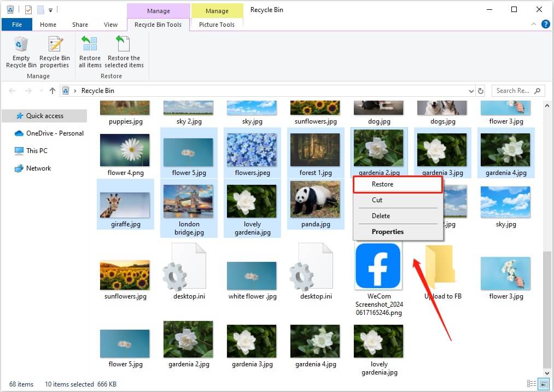
Task: Open the Quick Access Toolbar customize dropdown
Action: tap(51, 10)
